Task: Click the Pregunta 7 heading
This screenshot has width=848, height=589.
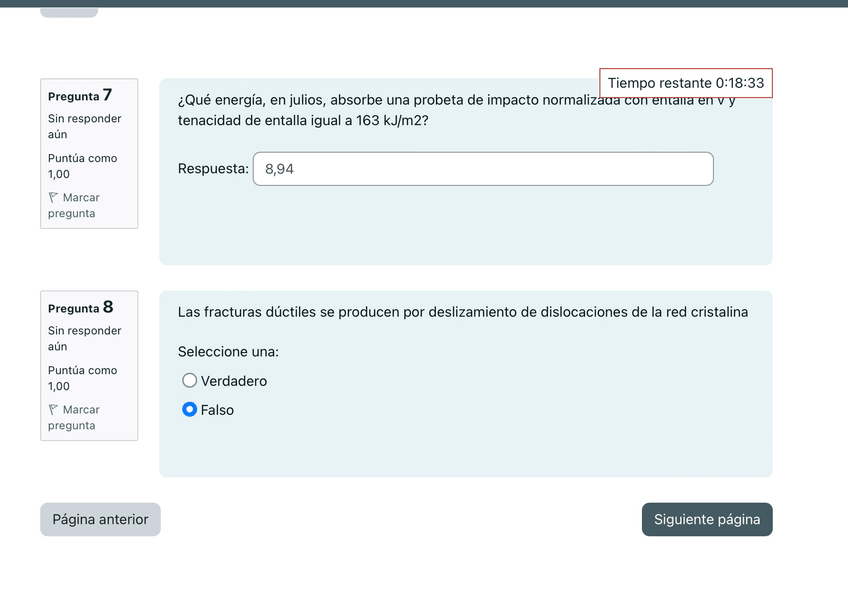Action: 80,96
